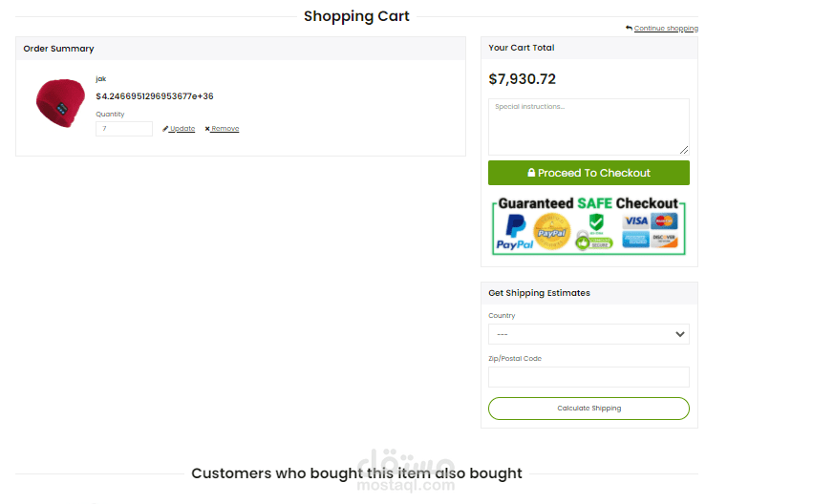Open the jak product name link
Viewport: 813px width, 504px height.
tap(100, 78)
